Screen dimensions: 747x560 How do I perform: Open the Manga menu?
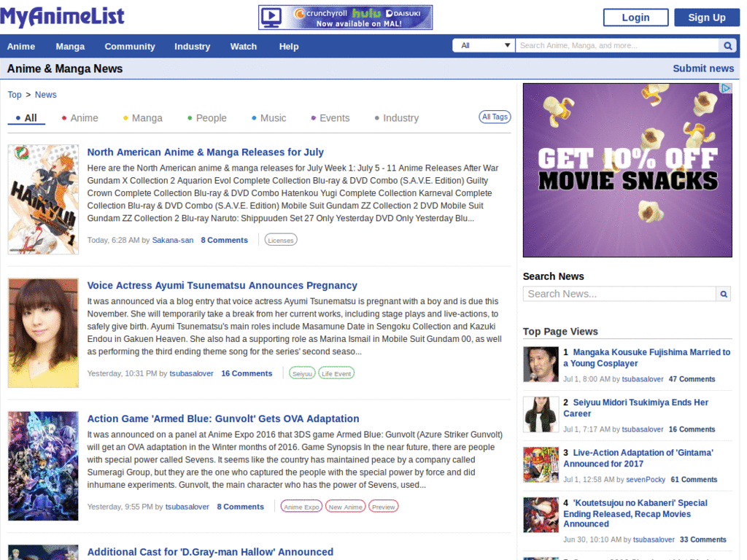pyautogui.click(x=70, y=47)
